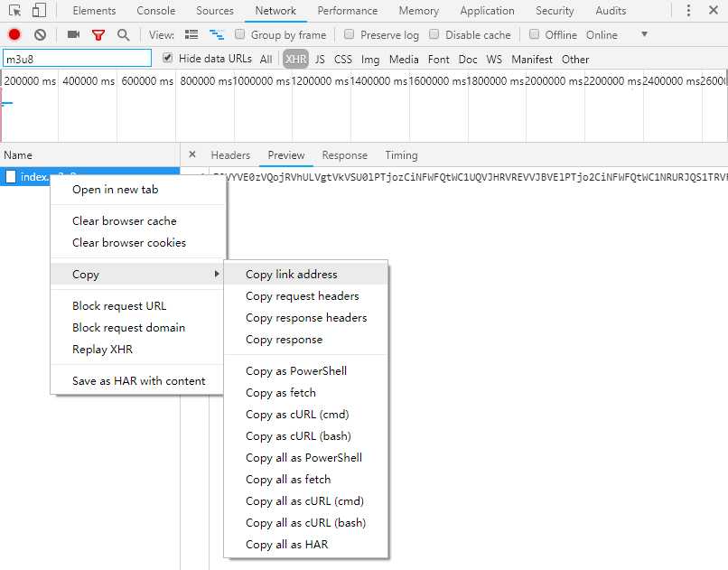Tick the Offline checkbox
The height and width of the screenshot is (570, 728).
[x=534, y=34]
